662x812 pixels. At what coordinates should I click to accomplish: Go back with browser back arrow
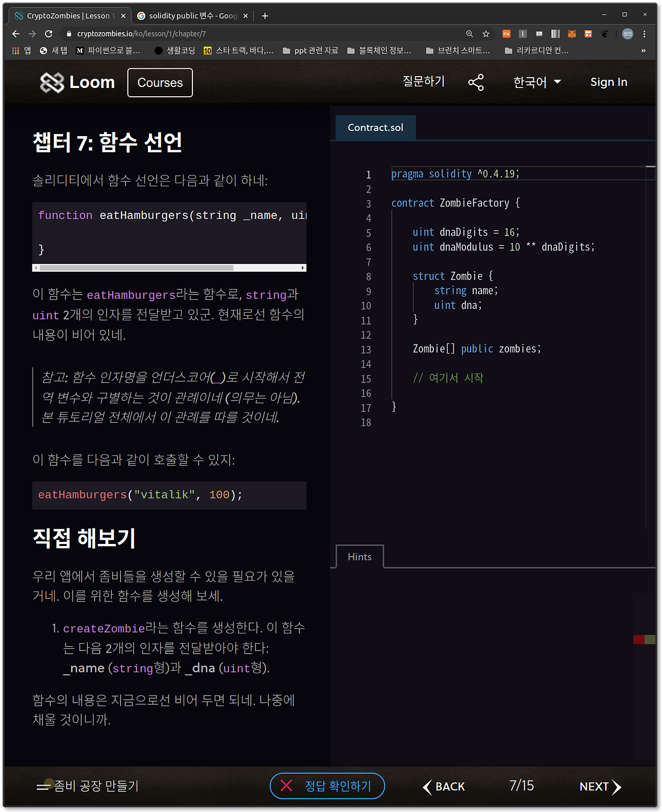pyautogui.click(x=16, y=34)
